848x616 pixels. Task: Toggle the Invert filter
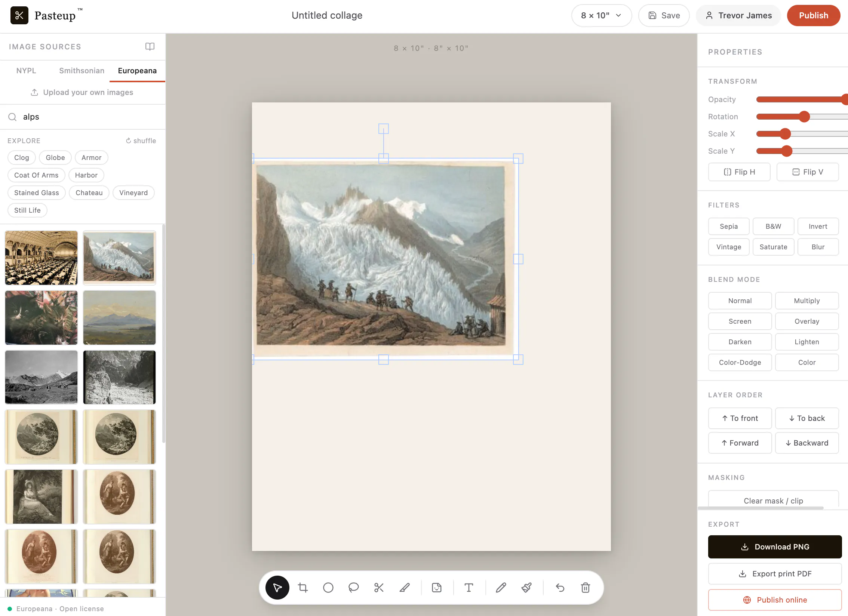coord(818,227)
